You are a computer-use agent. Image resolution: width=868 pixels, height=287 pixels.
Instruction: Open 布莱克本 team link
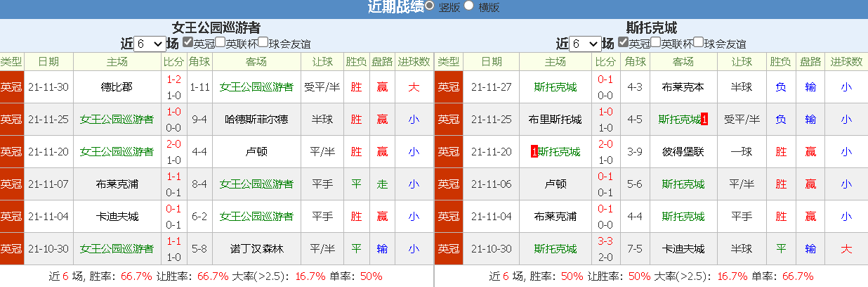tap(683, 87)
